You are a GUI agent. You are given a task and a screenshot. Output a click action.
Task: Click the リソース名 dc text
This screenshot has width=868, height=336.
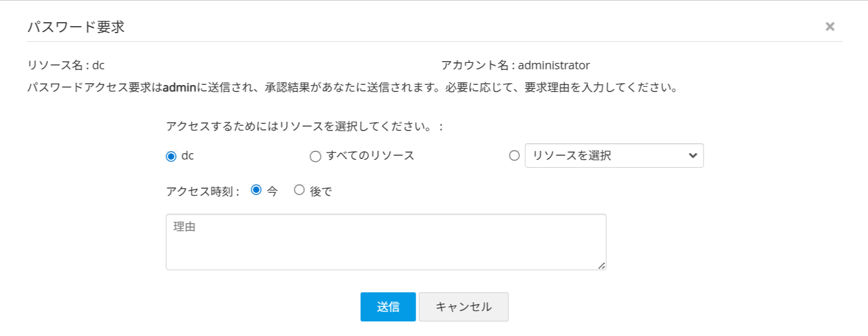66,65
